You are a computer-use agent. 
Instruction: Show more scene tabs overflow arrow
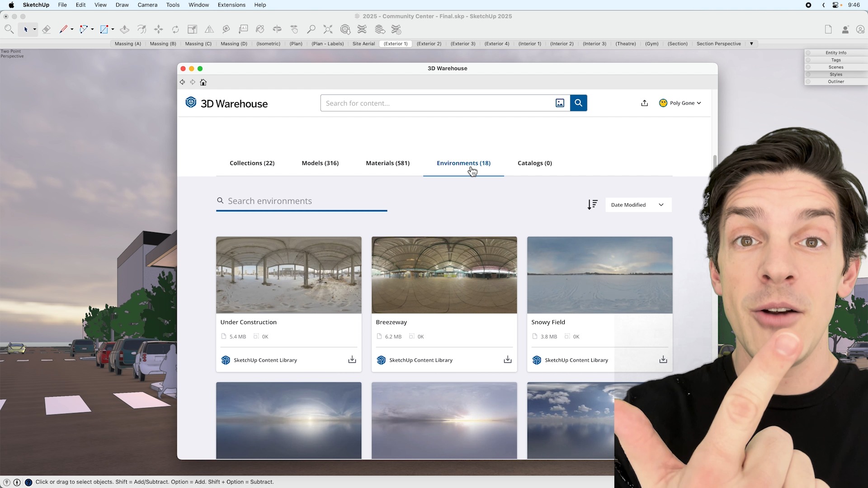(751, 44)
